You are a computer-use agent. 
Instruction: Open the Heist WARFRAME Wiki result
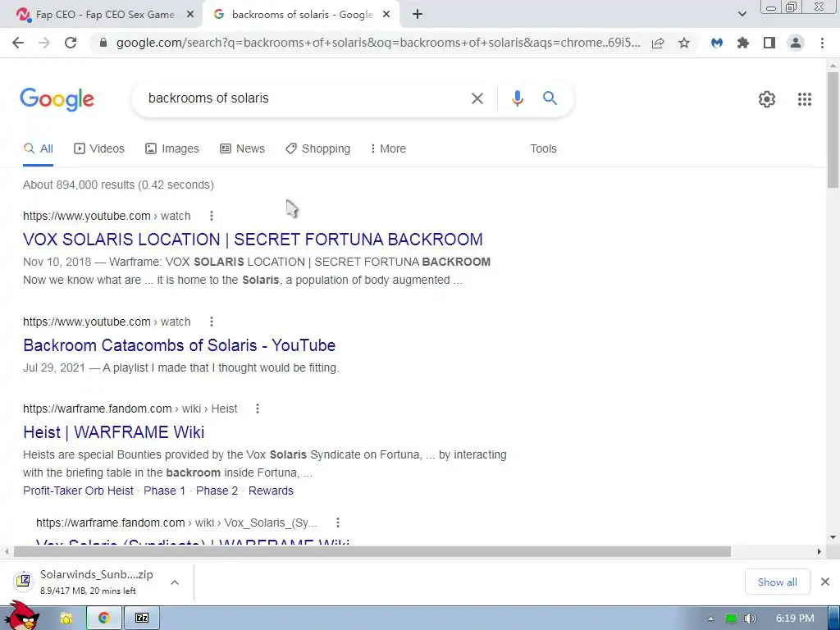click(x=113, y=432)
